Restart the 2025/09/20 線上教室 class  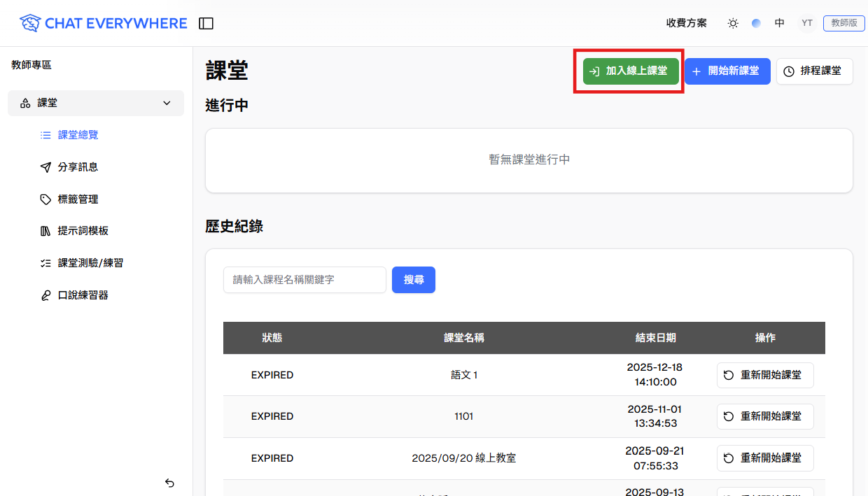coord(765,458)
